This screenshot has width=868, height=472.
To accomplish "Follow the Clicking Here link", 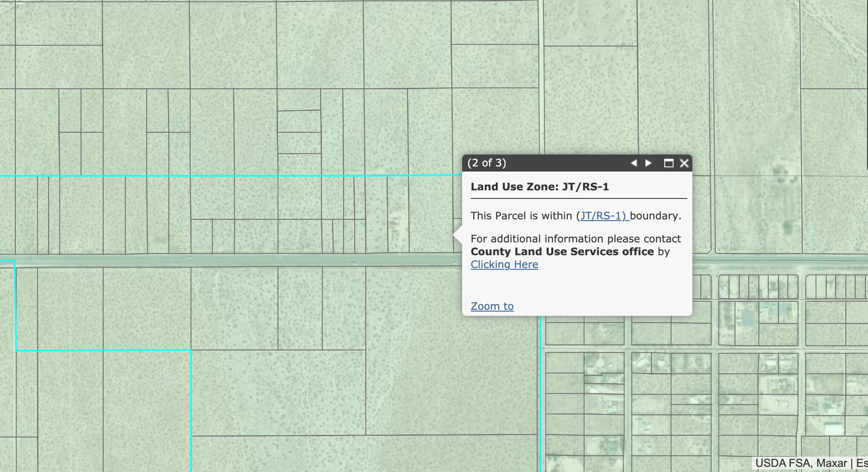I will click(x=504, y=265).
